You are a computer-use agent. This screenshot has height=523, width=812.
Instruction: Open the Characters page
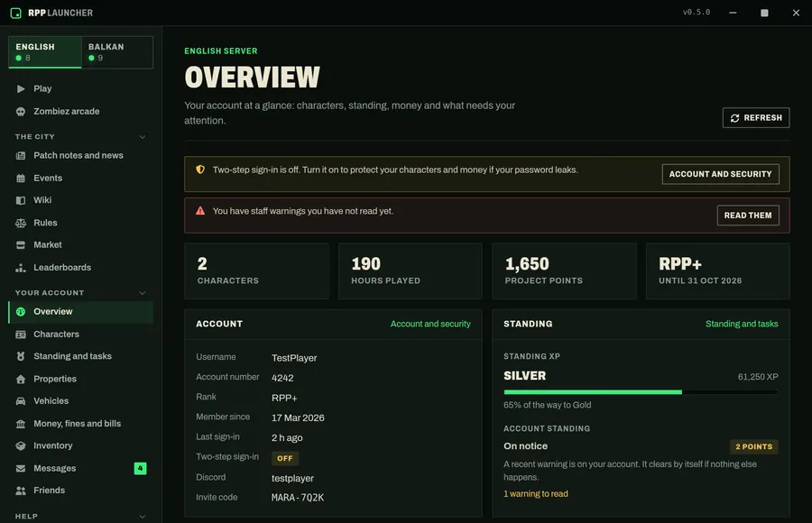(x=81, y=335)
